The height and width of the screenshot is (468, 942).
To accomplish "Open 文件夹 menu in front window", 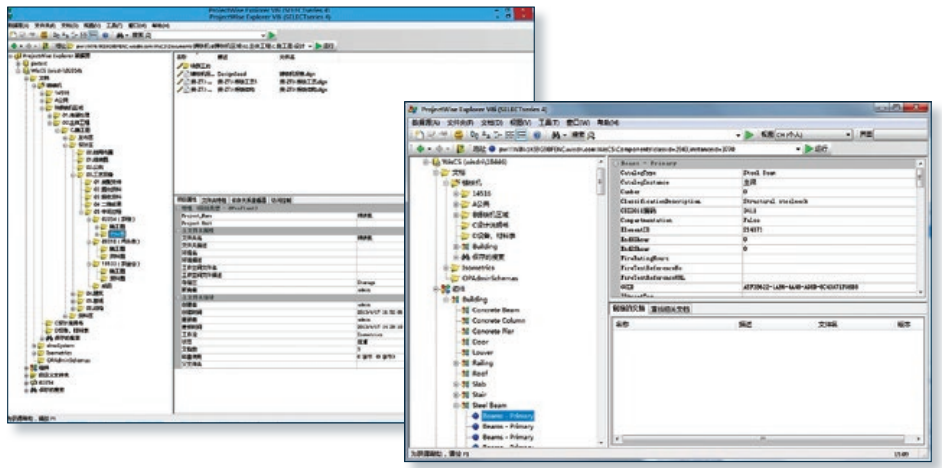I will coord(461,123).
